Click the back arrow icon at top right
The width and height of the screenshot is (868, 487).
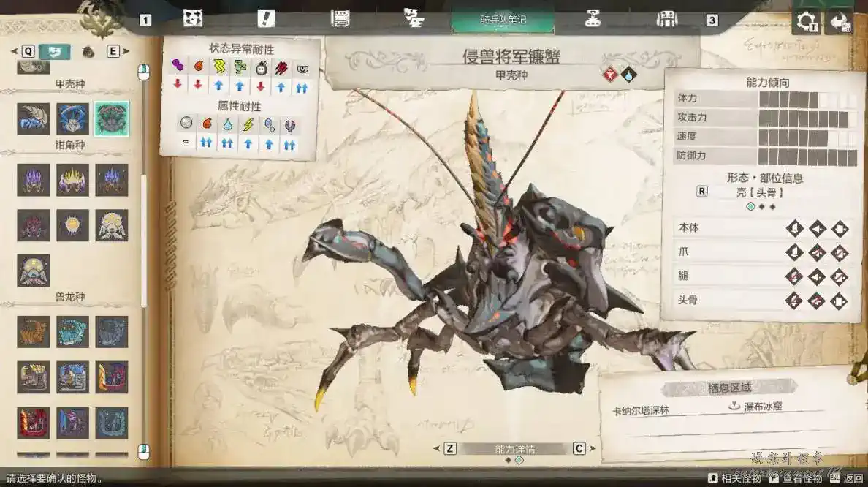pyautogui.click(x=838, y=20)
